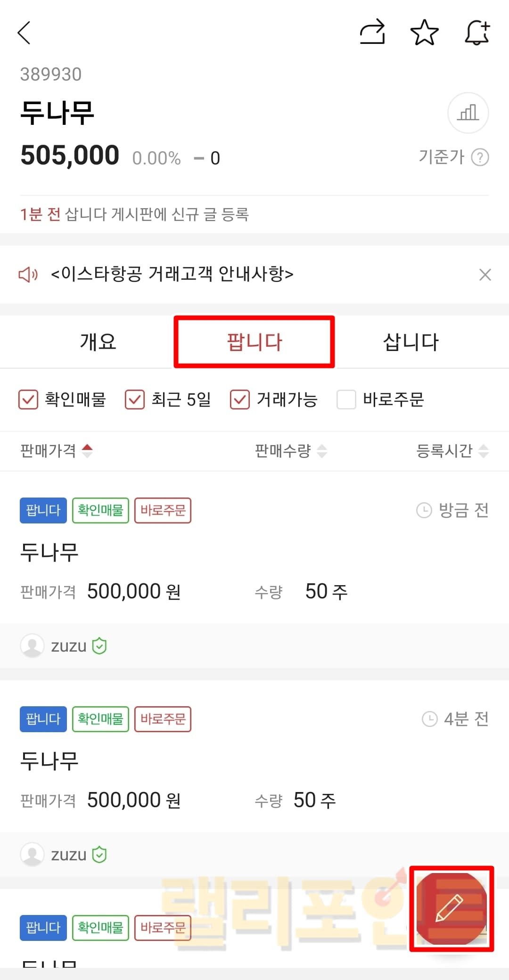Tap the back arrow icon

[25, 33]
